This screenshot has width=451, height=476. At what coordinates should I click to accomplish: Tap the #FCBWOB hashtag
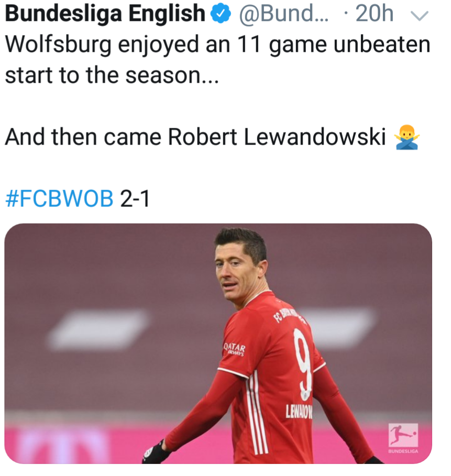[x=60, y=199]
